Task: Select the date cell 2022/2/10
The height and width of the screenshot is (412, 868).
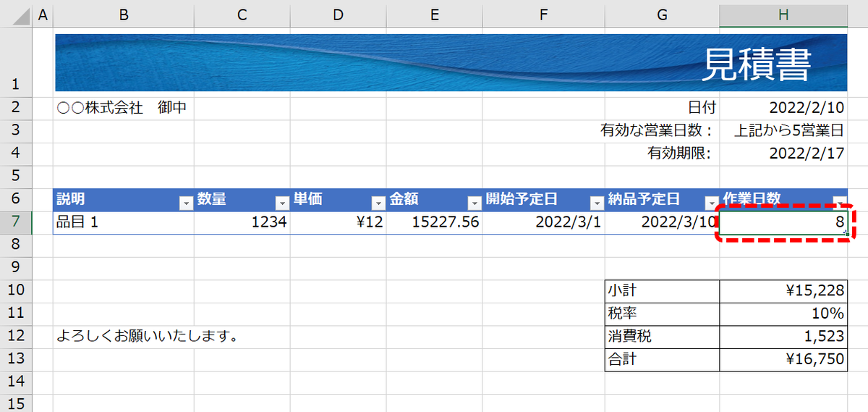Action: (x=784, y=108)
